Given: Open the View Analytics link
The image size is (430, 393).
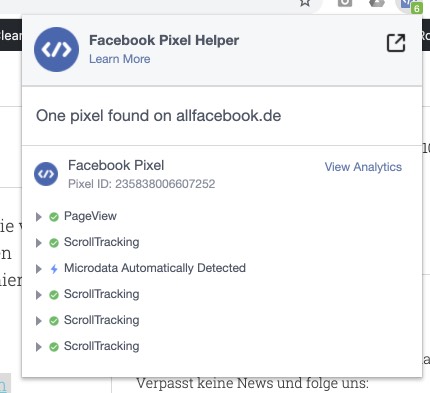Looking at the screenshot, I should [363, 167].
